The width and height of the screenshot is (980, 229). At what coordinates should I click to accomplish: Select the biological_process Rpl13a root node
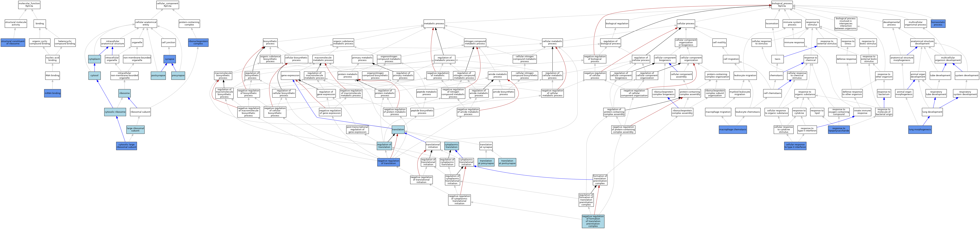[x=782, y=5]
